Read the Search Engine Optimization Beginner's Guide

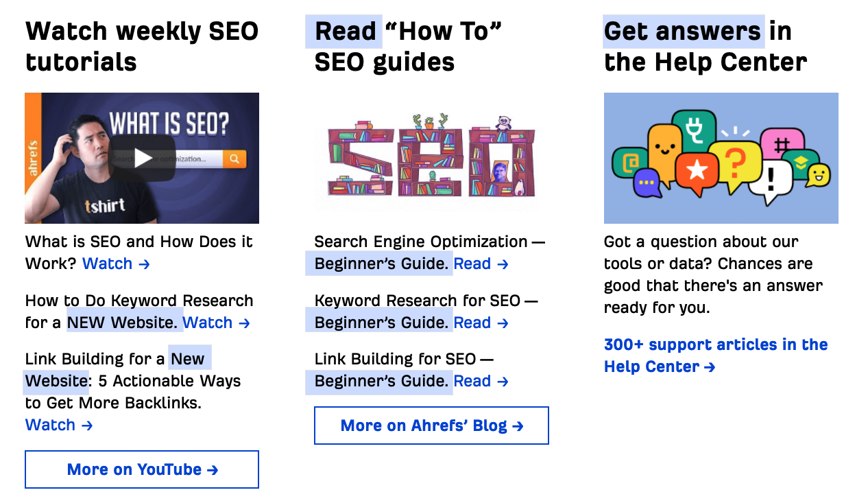click(x=481, y=264)
